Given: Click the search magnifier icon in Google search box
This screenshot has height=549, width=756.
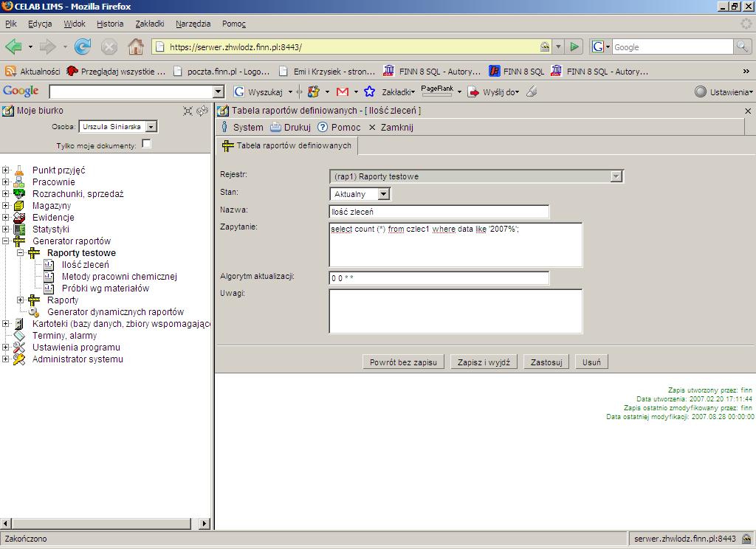Looking at the screenshot, I should click(x=741, y=46).
